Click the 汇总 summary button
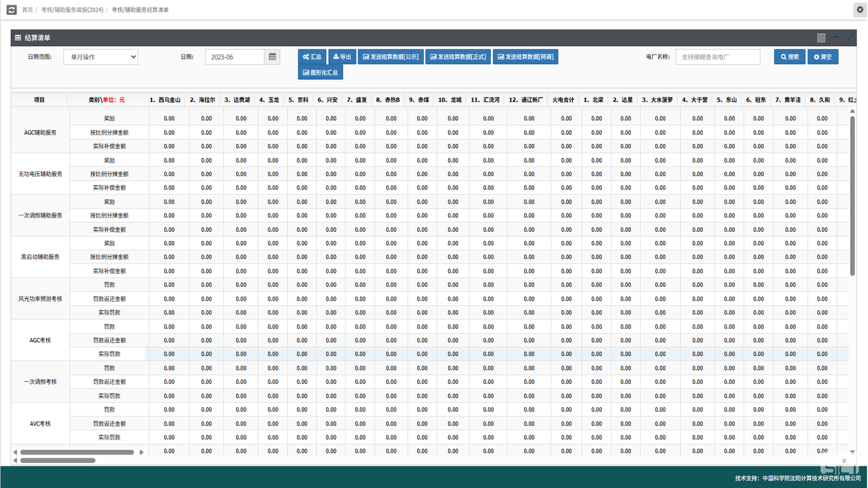The height and width of the screenshot is (488, 868). click(312, 57)
